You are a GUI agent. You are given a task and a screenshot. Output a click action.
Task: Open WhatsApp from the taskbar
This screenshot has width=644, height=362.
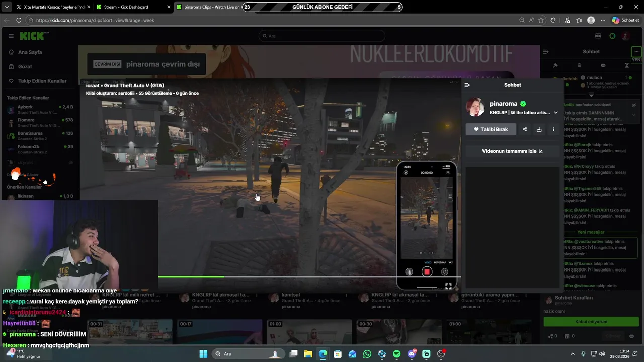tap(367, 354)
